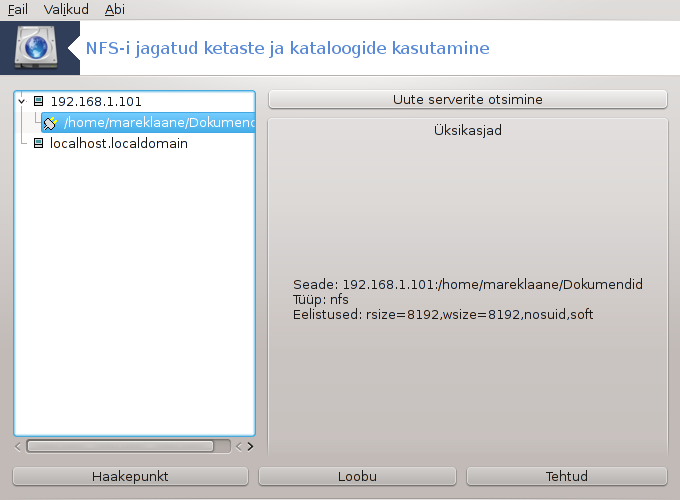The image size is (680, 500).
Task: Open the Fail menu
Action: 18,9
